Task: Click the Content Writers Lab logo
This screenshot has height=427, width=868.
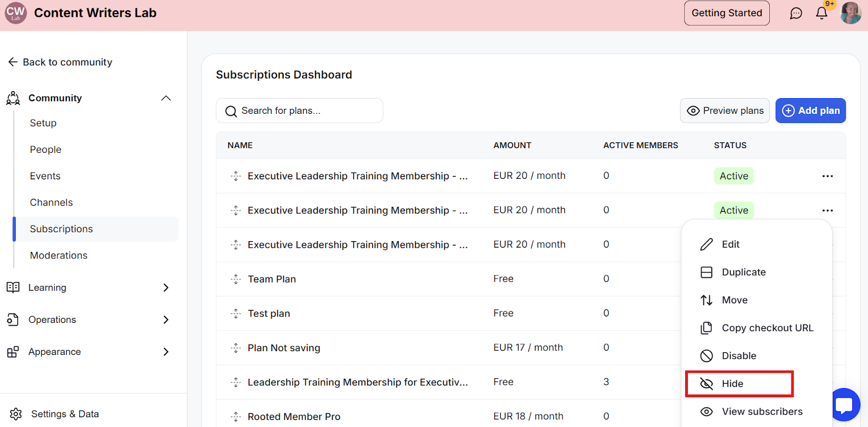Action: 16,13
